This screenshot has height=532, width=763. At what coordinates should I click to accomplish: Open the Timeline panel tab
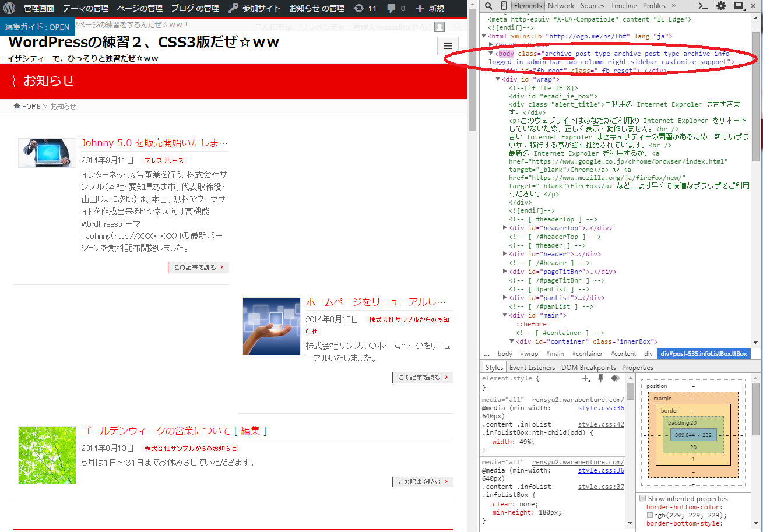[624, 6]
